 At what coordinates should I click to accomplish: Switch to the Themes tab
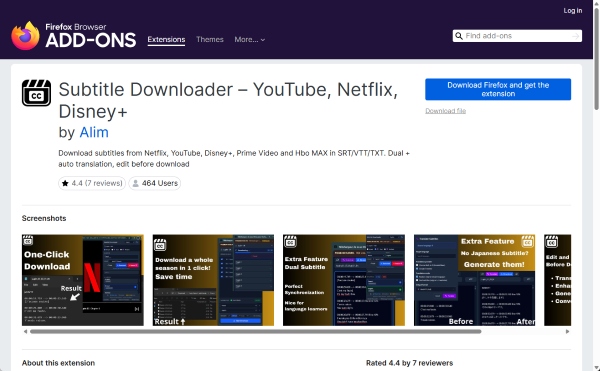point(210,39)
